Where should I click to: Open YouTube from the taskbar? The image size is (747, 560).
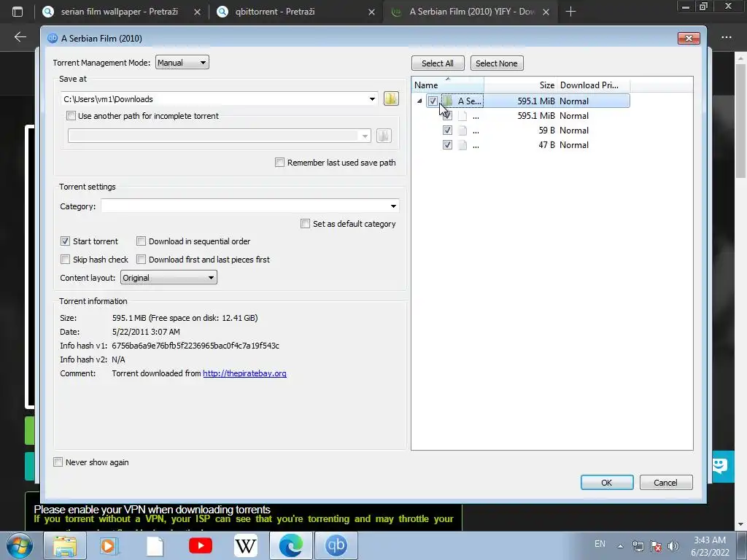(201, 545)
